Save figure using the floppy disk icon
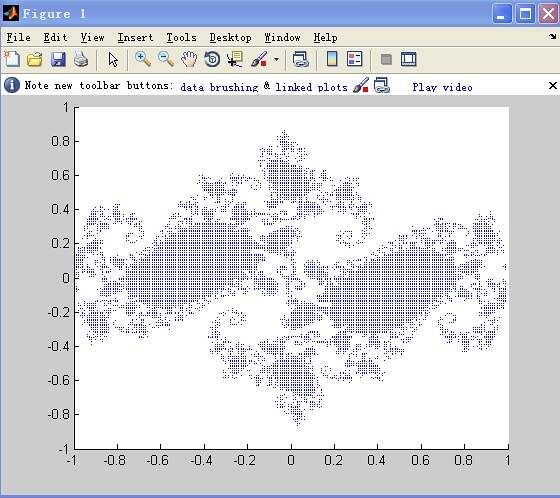This screenshot has width=560, height=498. (x=58, y=59)
